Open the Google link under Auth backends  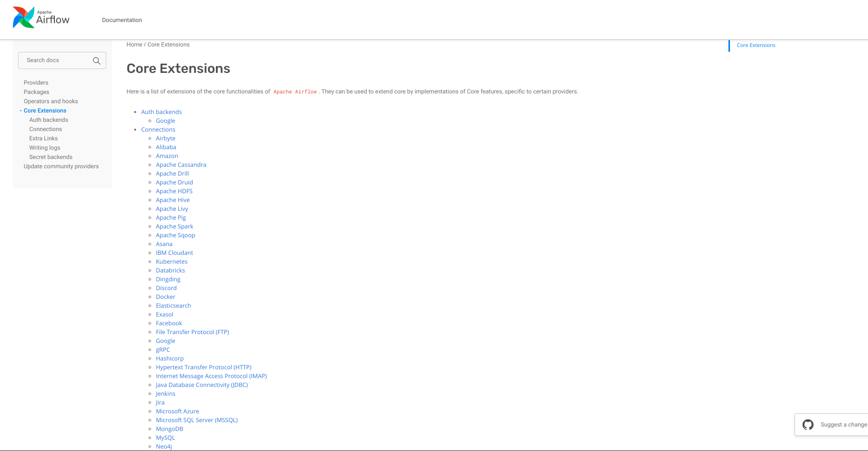pyautogui.click(x=165, y=121)
